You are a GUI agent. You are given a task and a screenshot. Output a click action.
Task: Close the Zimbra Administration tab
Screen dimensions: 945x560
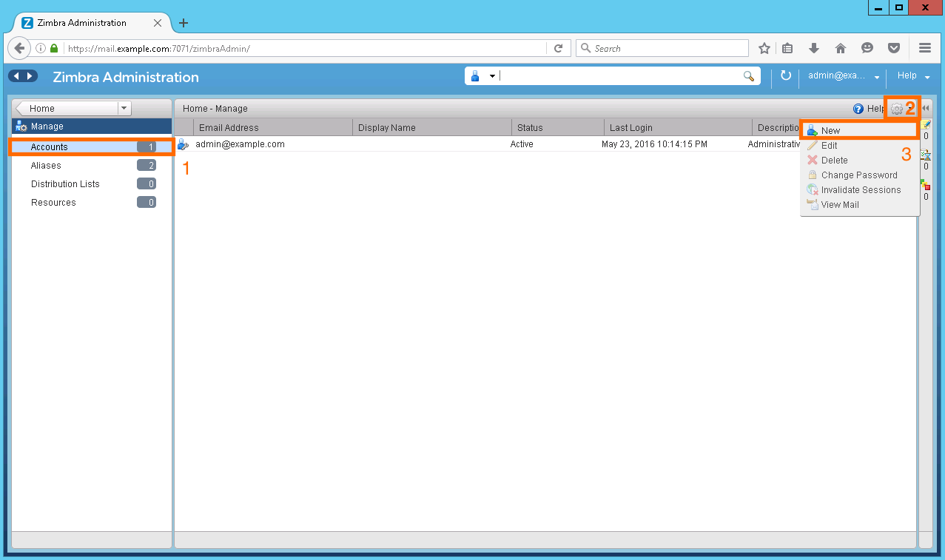(157, 23)
